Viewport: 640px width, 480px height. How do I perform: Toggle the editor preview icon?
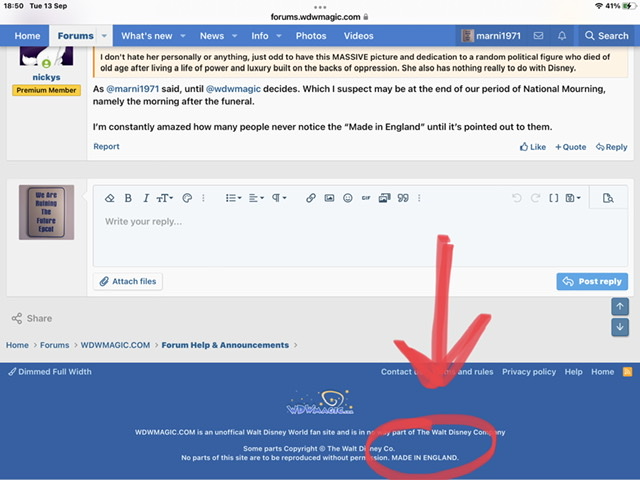click(x=607, y=198)
